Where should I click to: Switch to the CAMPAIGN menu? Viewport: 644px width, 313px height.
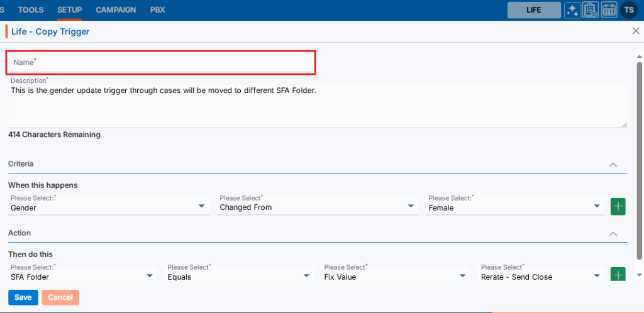[116, 10]
